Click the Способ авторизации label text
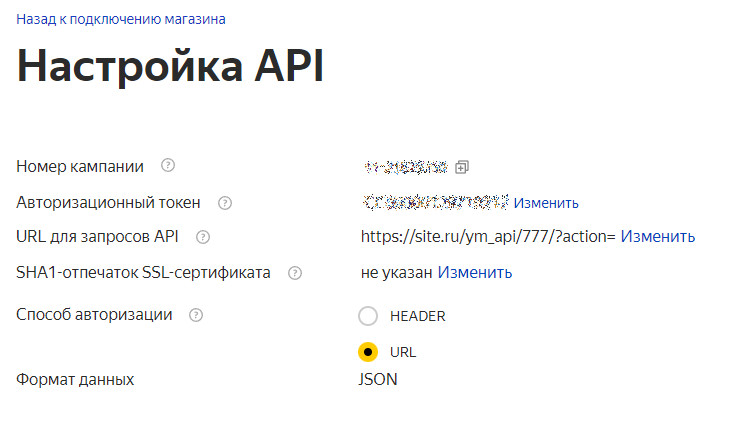This screenshot has height=426, width=750. [x=94, y=315]
